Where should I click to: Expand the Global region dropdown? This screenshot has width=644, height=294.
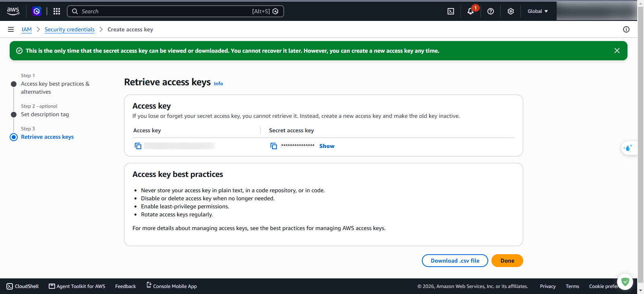[538, 11]
